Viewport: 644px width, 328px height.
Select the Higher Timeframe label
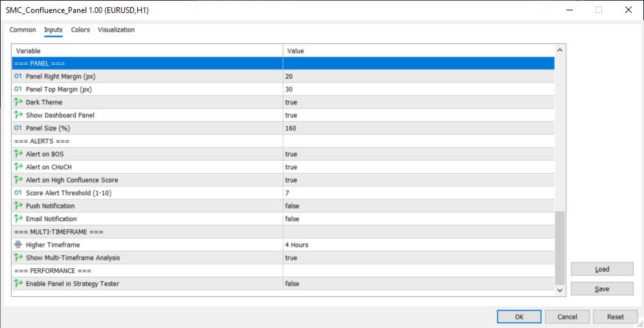click(x=53, y=245)
